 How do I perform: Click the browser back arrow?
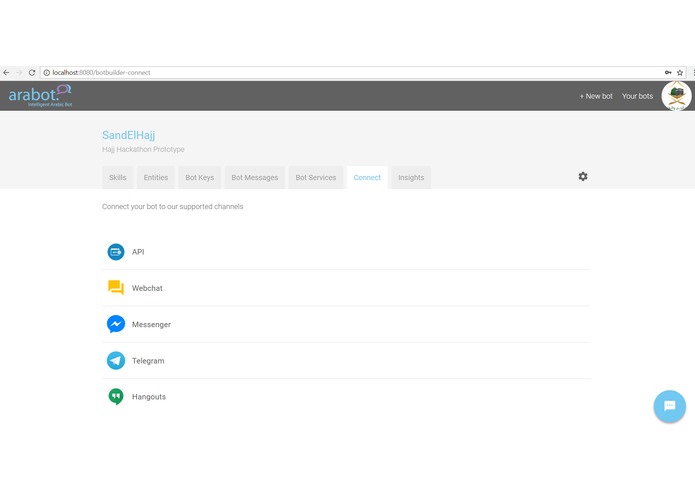(6, 72)
